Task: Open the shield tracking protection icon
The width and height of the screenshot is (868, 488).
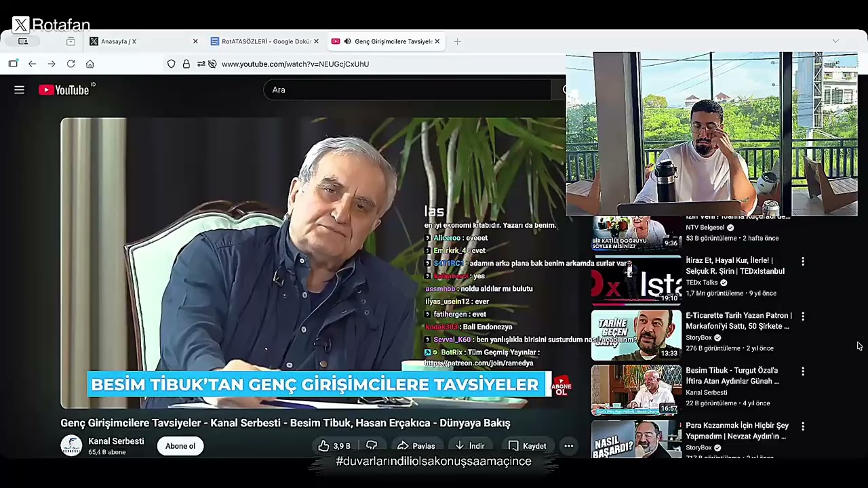Action: pyautogui.click(x=171, y=64)
